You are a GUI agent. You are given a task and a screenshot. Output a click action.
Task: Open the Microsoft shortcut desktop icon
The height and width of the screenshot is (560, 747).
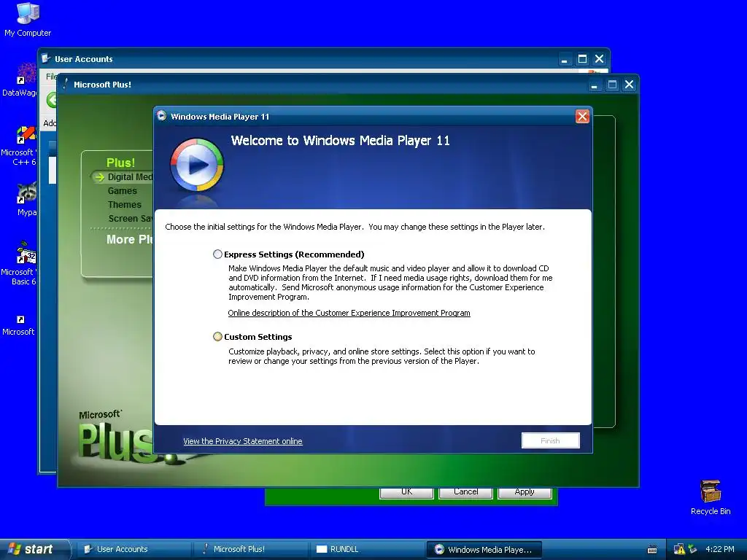click(18, 326)
